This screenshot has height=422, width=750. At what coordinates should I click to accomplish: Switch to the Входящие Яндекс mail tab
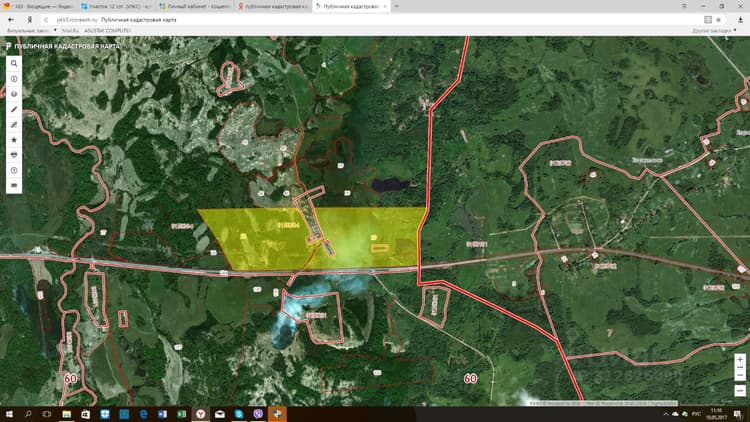click(38, 6)
